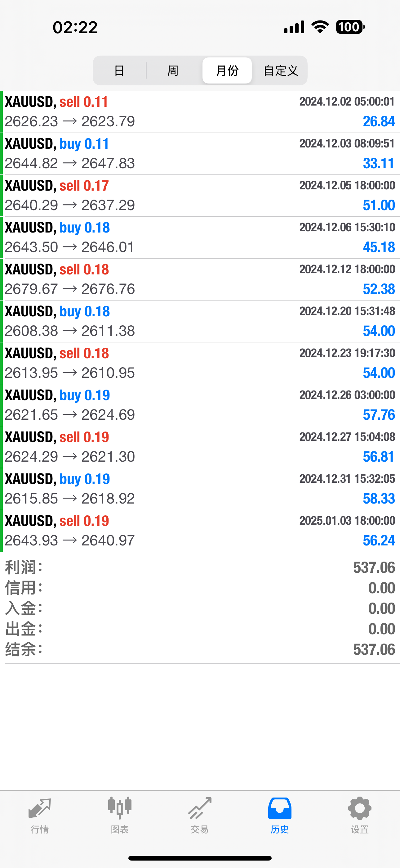Open the buy 0.18 trade at 2608.38
The width and height of the screenshot is (400, 868).
200,321
